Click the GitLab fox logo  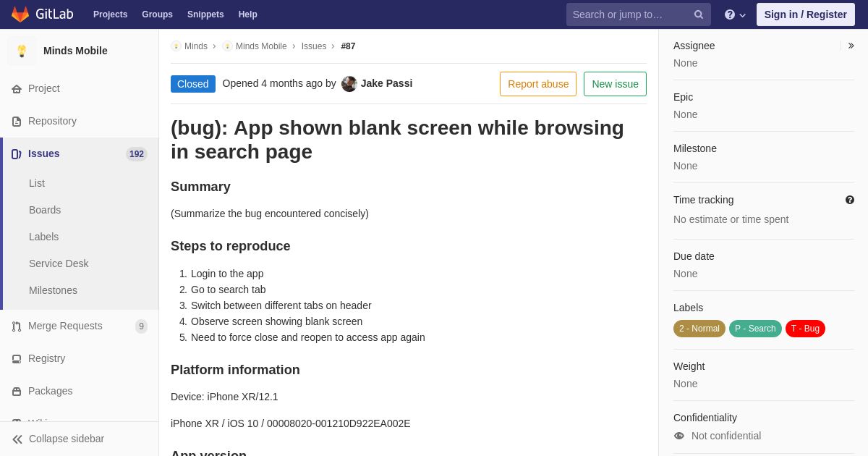pyautogui.click(x=20, y=14)
